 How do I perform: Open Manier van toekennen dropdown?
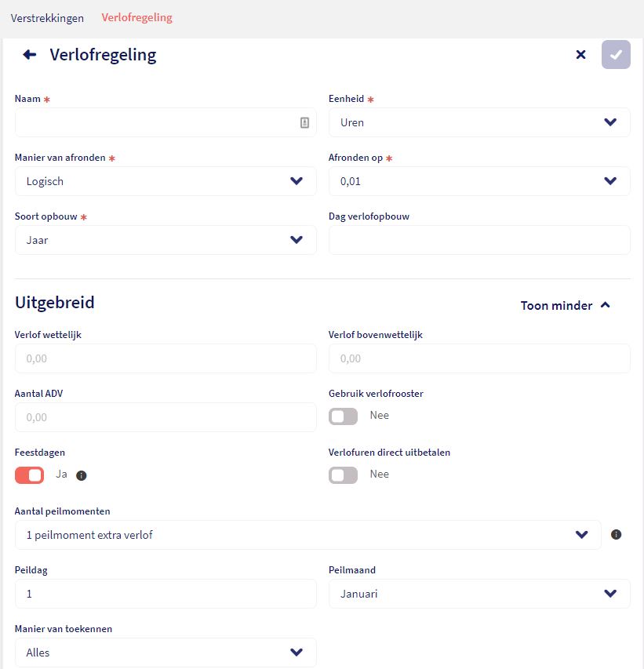coord(166,653)
